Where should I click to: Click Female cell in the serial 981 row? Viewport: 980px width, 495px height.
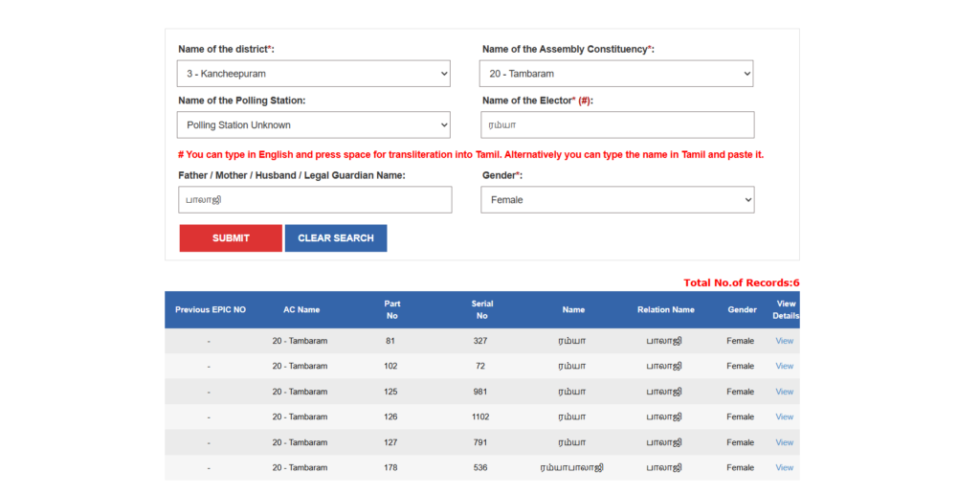coord(740,392)
